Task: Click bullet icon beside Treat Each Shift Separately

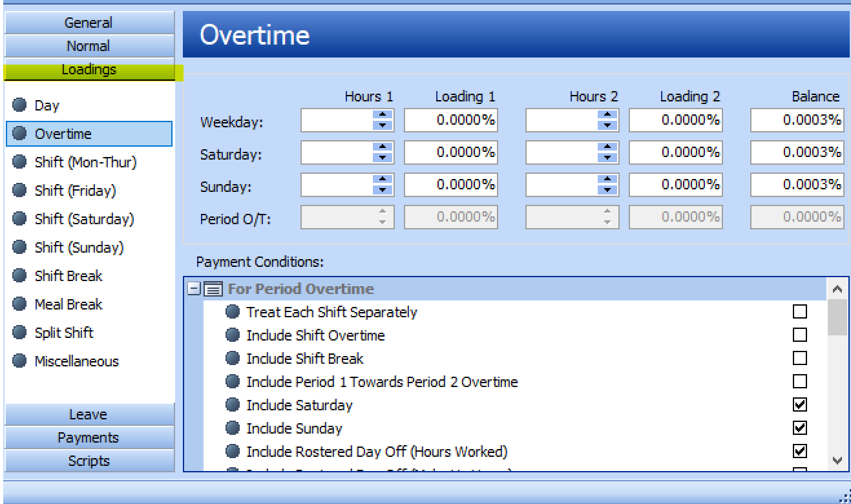Action: [x=233, y=312]
